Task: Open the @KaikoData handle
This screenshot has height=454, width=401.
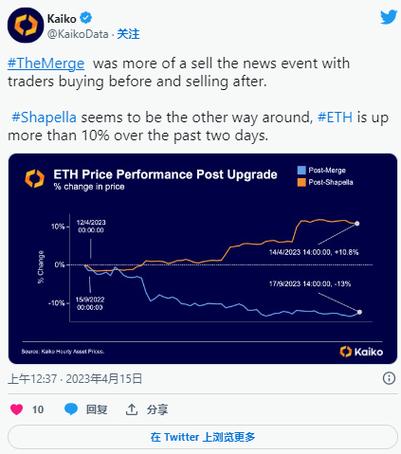Action: pyautogui.click(x=78, y=34)
